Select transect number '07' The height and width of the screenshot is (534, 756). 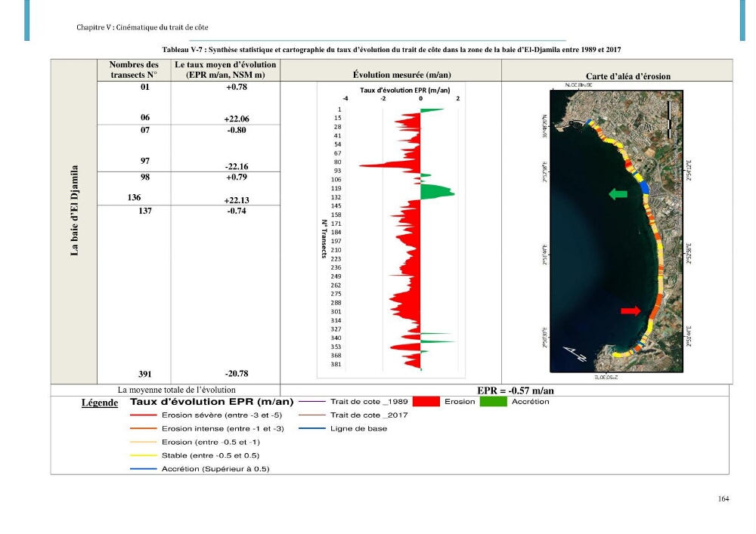click(145, 130)
